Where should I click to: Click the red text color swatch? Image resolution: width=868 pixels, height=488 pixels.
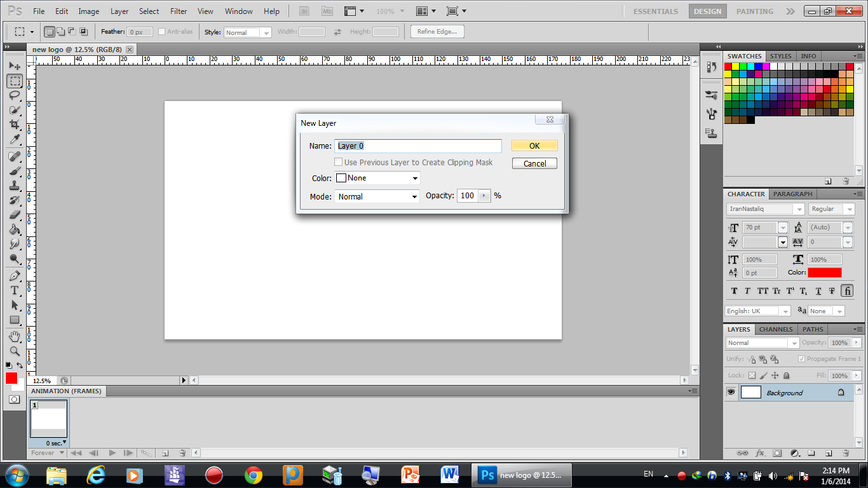click(x=824, y=273)
